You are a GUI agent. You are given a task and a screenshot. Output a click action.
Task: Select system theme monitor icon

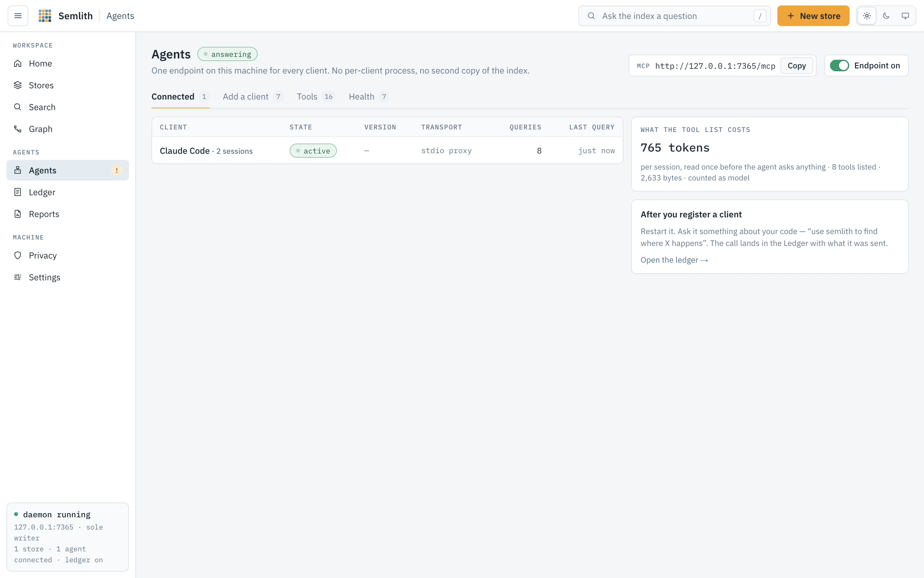coord(905,16)
